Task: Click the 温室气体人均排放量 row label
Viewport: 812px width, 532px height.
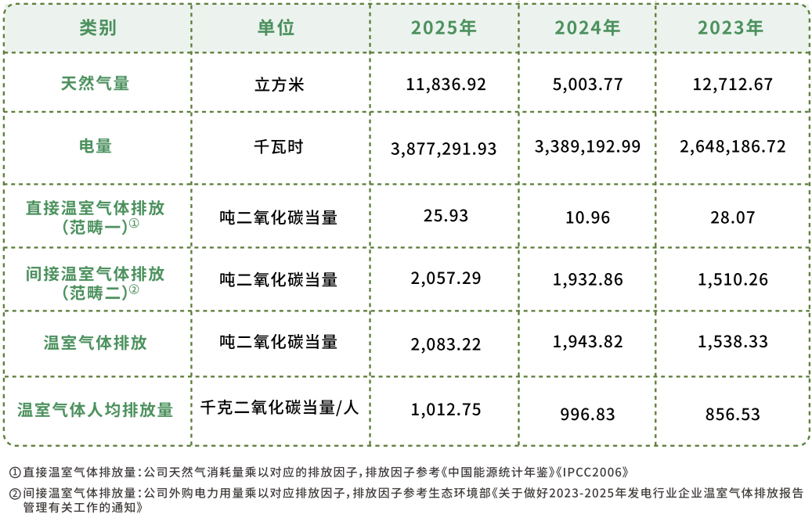Action: (x=95, y=410)
